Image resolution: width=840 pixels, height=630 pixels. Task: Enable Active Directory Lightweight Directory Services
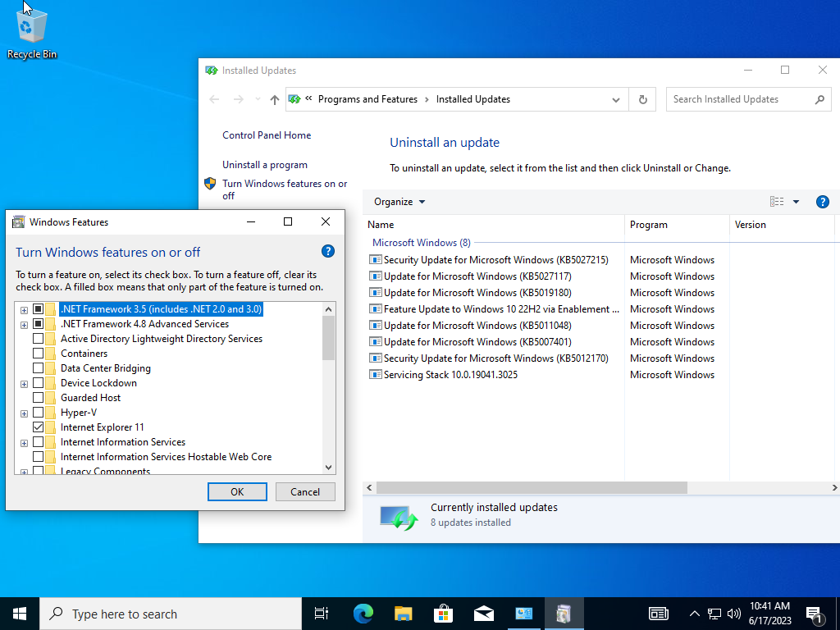coord(38,339)
